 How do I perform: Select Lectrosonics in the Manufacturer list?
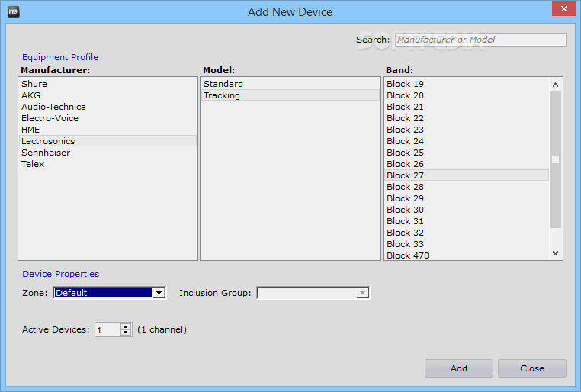[108, 141]
